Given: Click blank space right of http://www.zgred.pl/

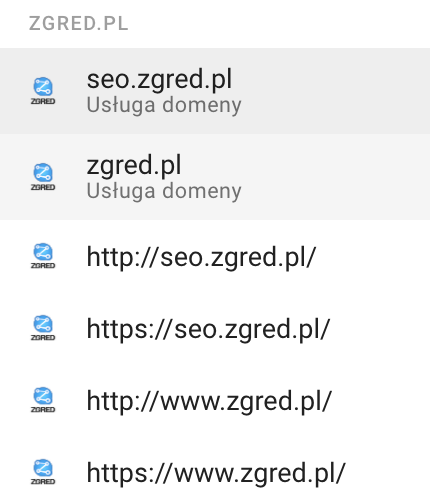Looking at the screenshot, I should (382, 401).
